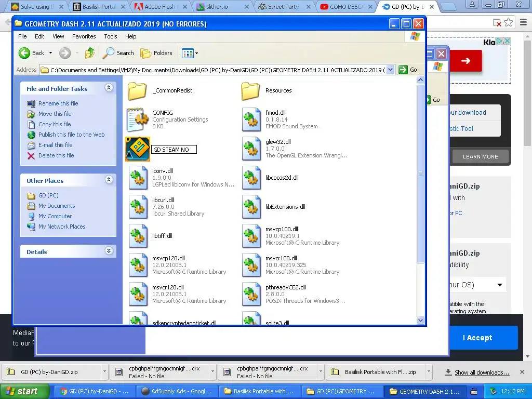
Task: Select the libtiff.dll file icon
Action: pyautogui.click(x=138, y=236)
